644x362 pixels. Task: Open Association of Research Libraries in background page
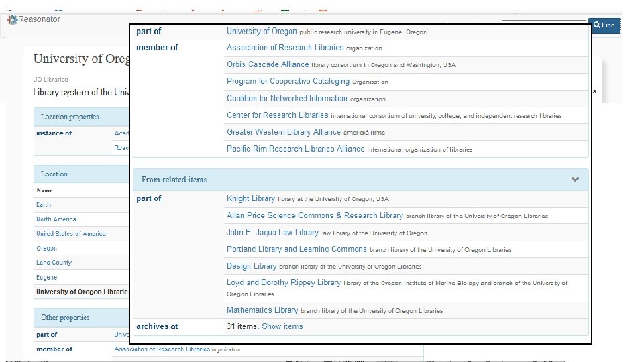tap(162, 349)
